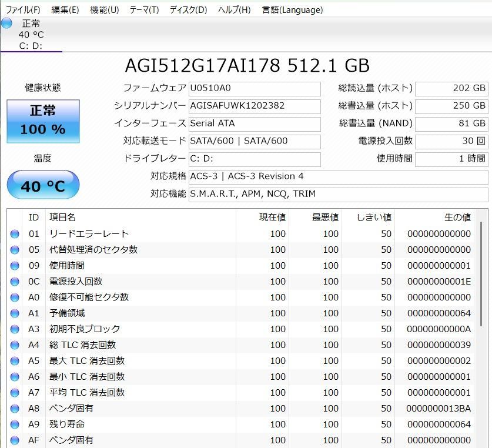Open the ディスク(D) menu

tap(188, 10)
